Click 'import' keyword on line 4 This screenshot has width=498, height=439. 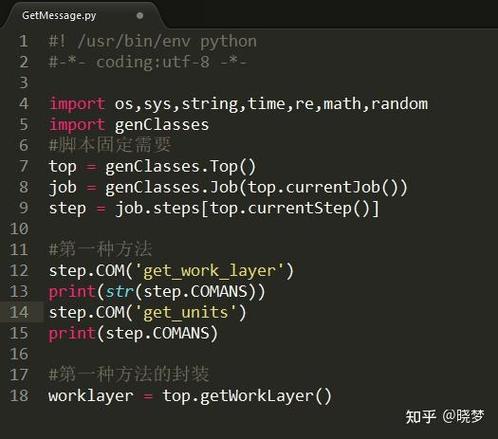coord(77,104)
